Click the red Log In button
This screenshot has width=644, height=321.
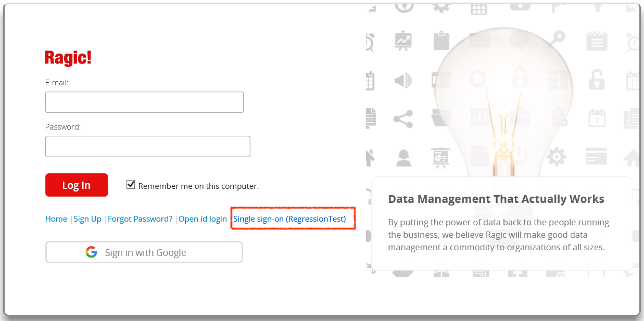pos(77,185)
